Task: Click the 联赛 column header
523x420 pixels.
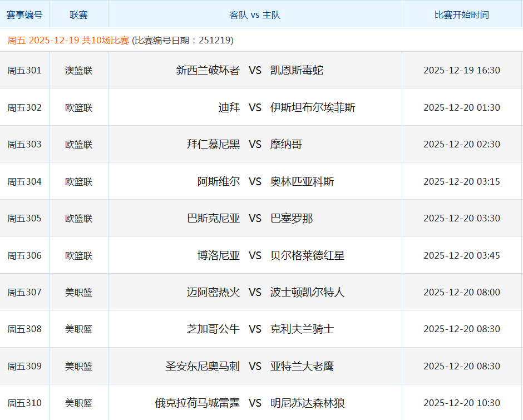Action: (x=79, y=14)
